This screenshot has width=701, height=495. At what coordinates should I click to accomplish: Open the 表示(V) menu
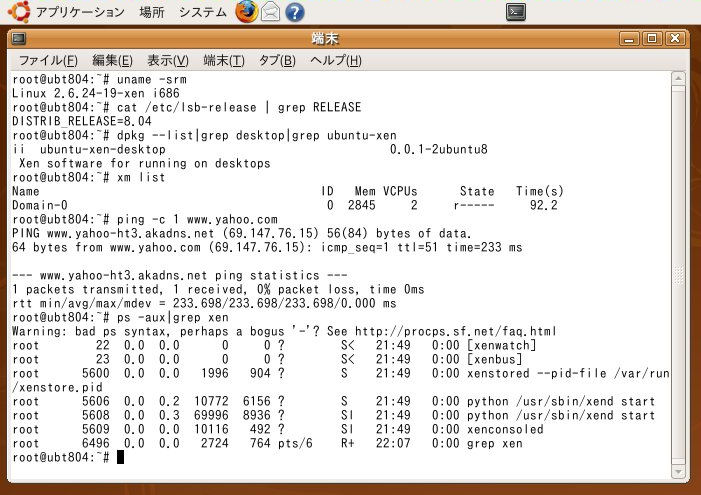point(168,60)
